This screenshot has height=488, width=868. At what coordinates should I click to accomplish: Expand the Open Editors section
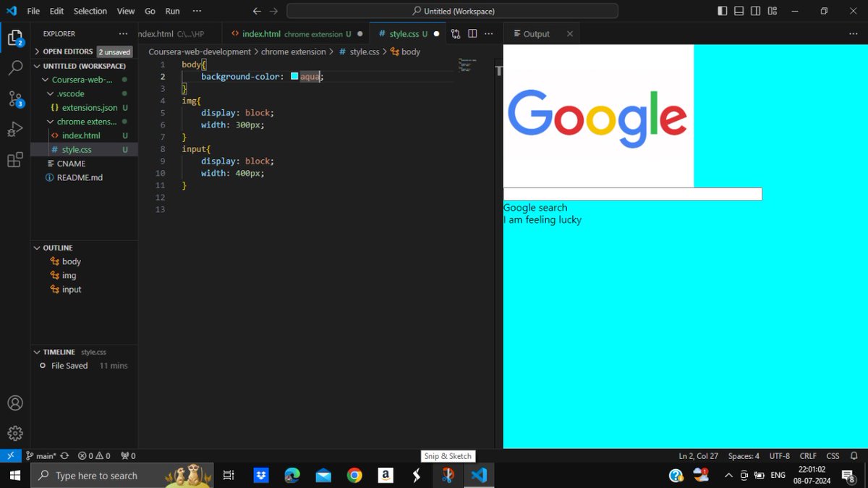coord(84,51)
